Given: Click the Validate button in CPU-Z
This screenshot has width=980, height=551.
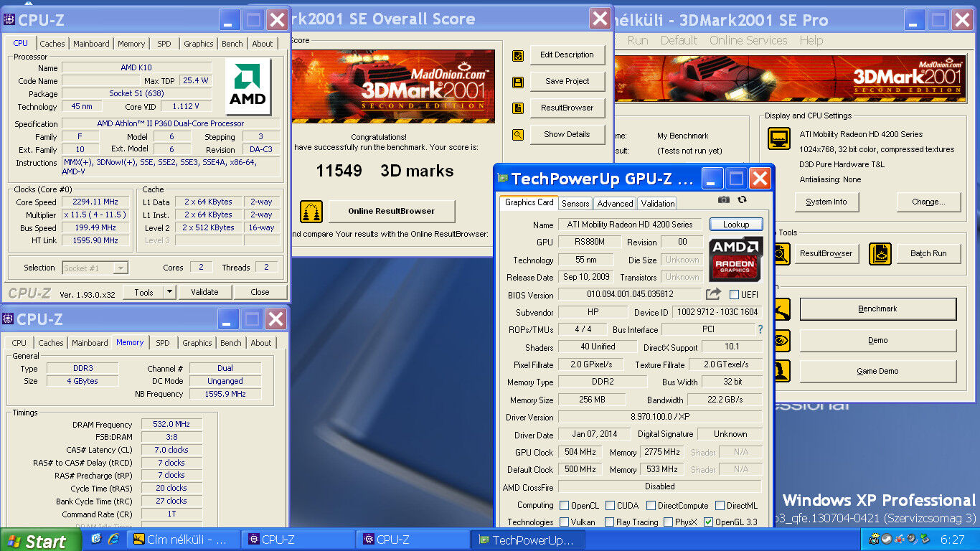Looking at the screenshot, I should [204, 292].
